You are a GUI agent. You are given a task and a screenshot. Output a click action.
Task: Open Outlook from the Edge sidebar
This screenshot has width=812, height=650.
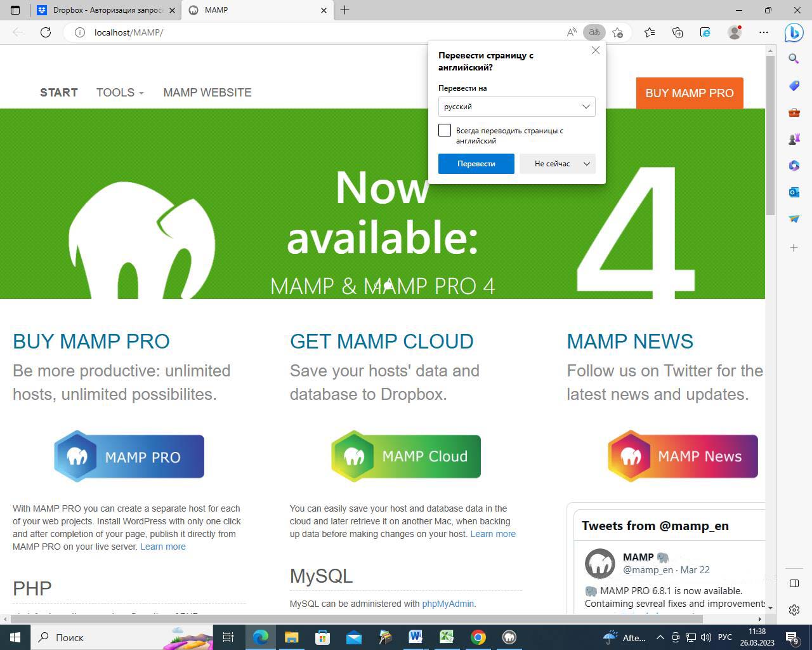click(x=794, y=192)
